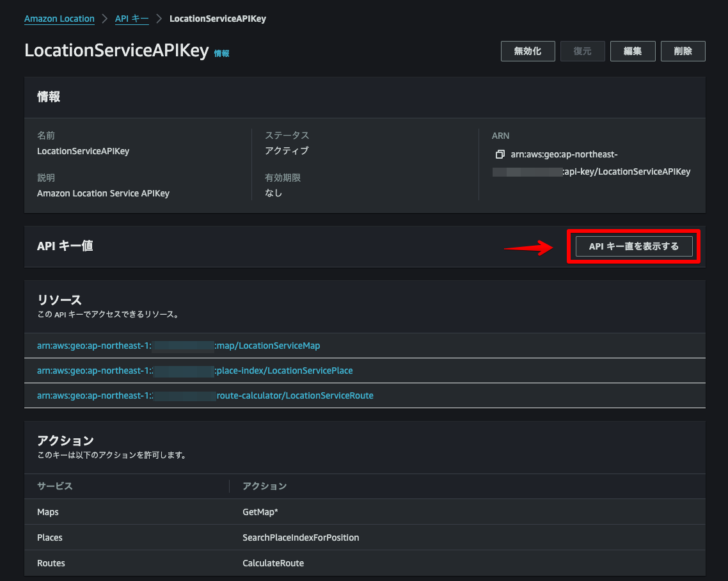
Task: Select the ARN label in the info panel
Action: (x=500, y=136)
